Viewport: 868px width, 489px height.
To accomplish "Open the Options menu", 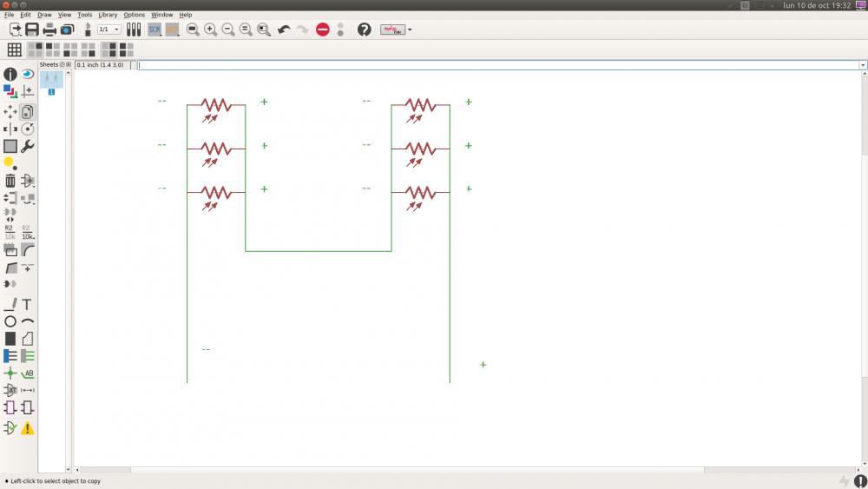I will click(134, 15).
